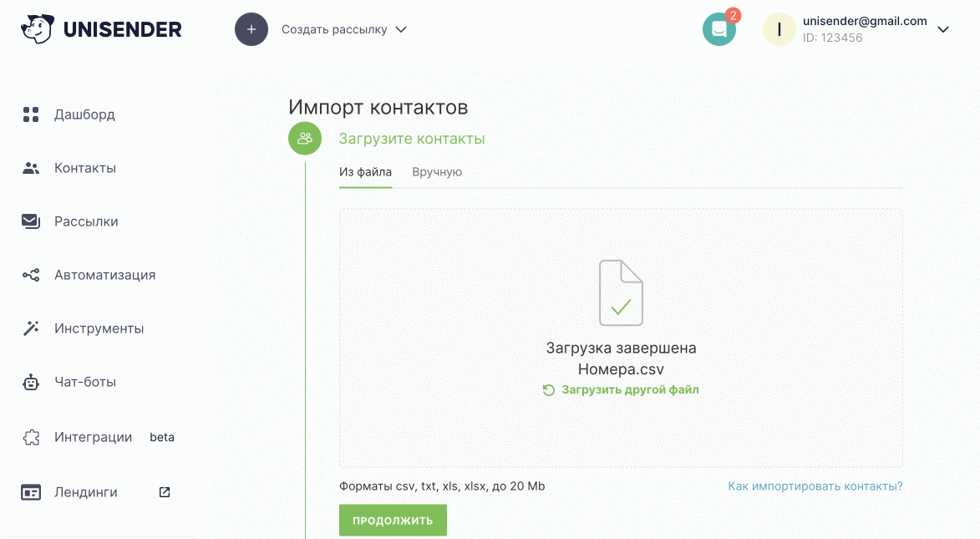
Task: Click the uploaded file checkmark icon
Action: 621,292
